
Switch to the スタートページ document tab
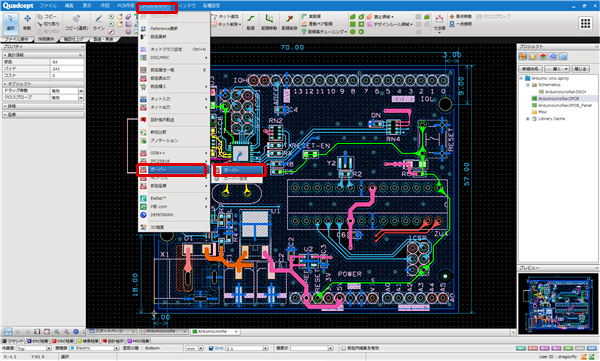[111, 332]
